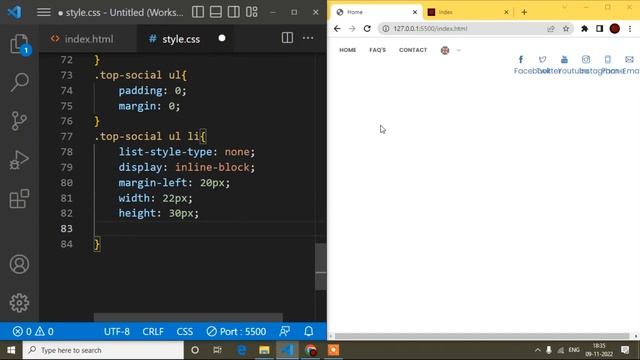Open Task View on the taskbar
The height and width of the screenshot is (360, 640).
point(218,350)
